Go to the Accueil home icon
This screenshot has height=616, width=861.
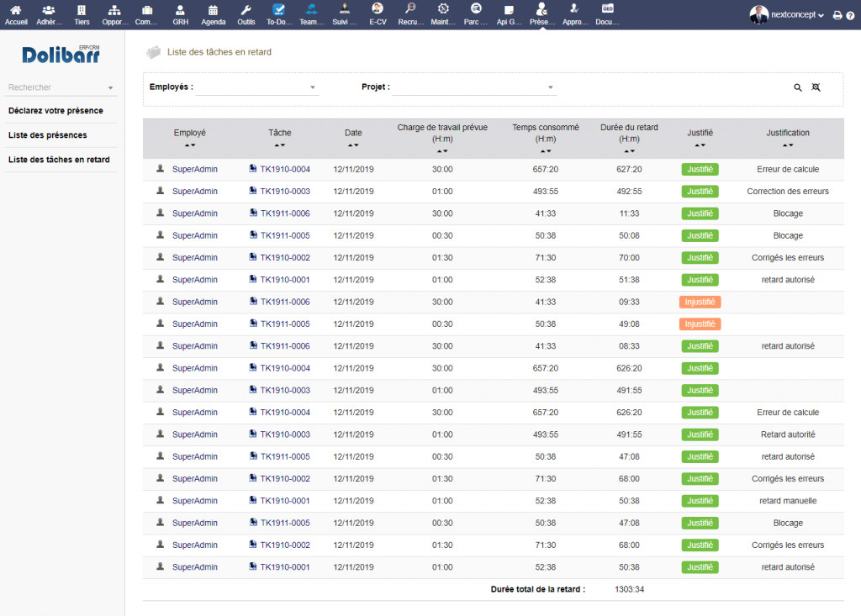pos(16,13)
